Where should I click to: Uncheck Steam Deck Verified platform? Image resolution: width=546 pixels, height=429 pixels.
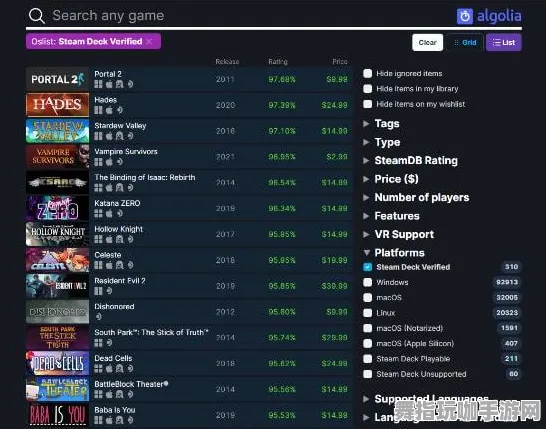point(368,267)
